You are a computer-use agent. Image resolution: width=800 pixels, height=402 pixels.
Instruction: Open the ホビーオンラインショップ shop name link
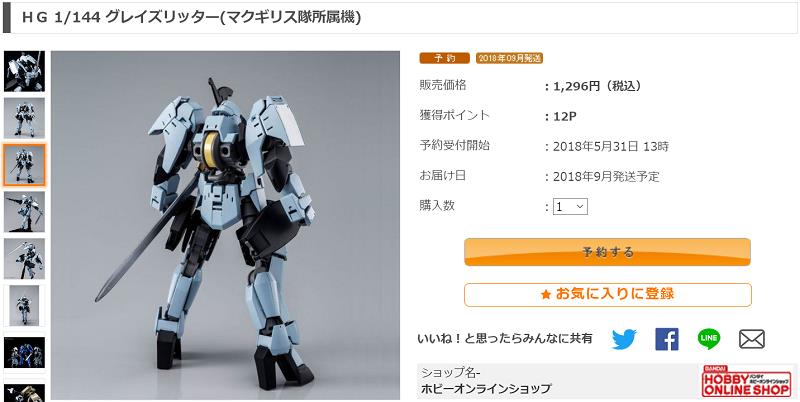pos(486,389)
